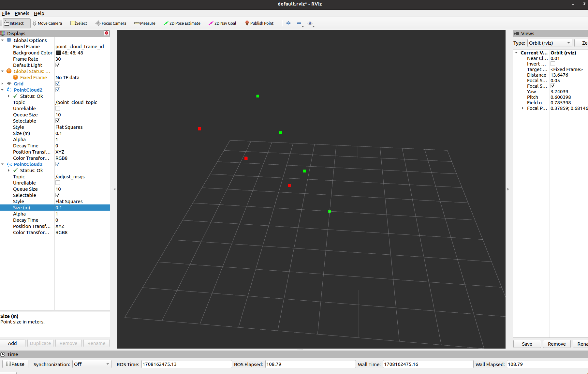Remove the selected view

(557, 344)
